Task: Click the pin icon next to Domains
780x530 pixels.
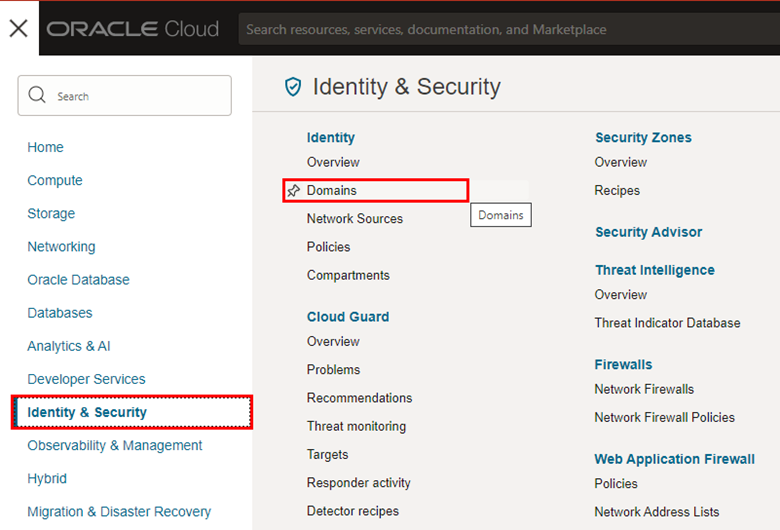Action: [293, 190]
